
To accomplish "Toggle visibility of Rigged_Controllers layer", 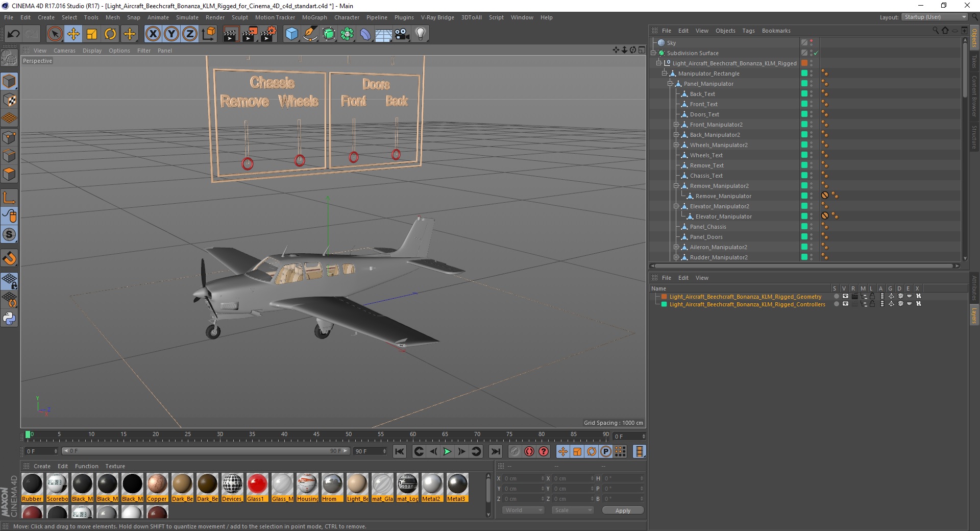I will [x=845, y=304].
